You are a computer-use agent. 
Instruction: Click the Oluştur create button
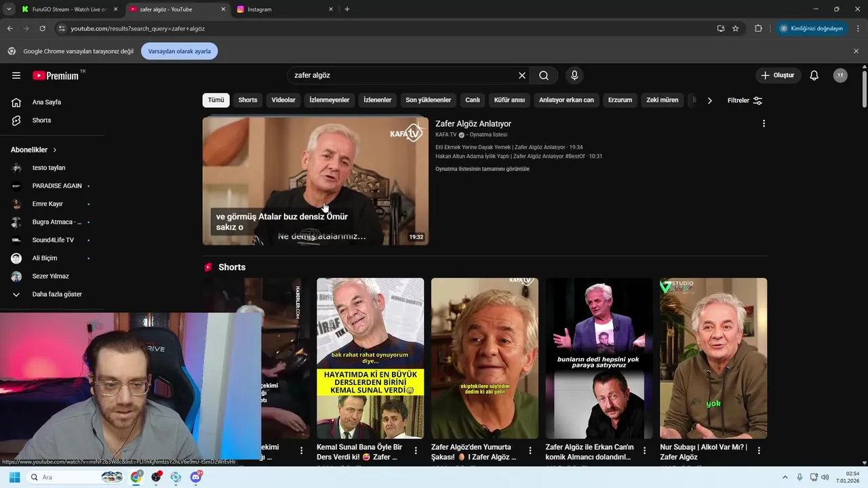point(778,75)
